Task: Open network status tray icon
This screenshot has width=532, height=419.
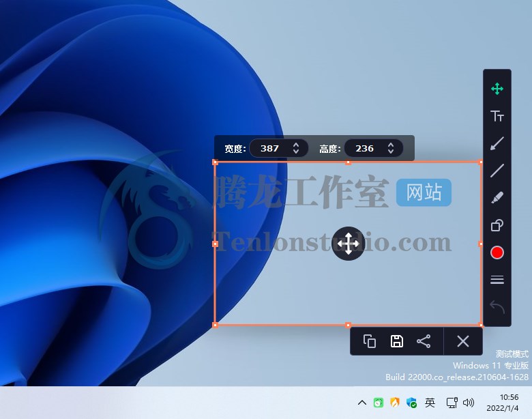Action: click(x=452, y=403)
